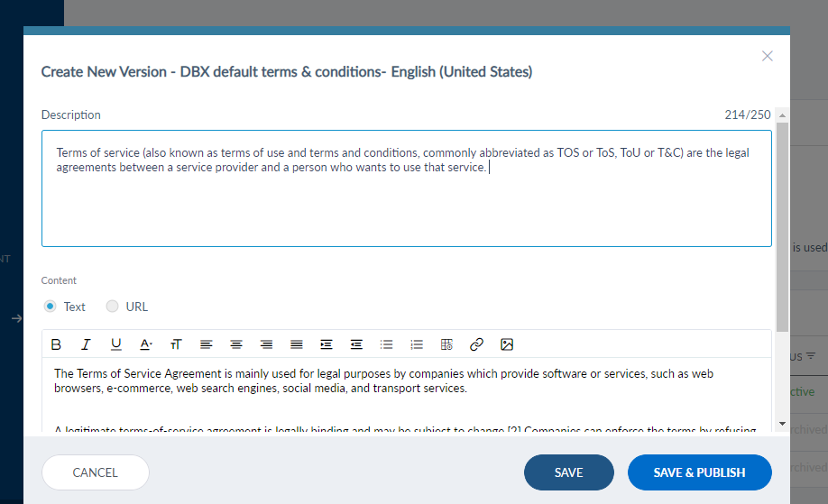
Task: Insert a hyperlink in the content
Action: point(477,344)
